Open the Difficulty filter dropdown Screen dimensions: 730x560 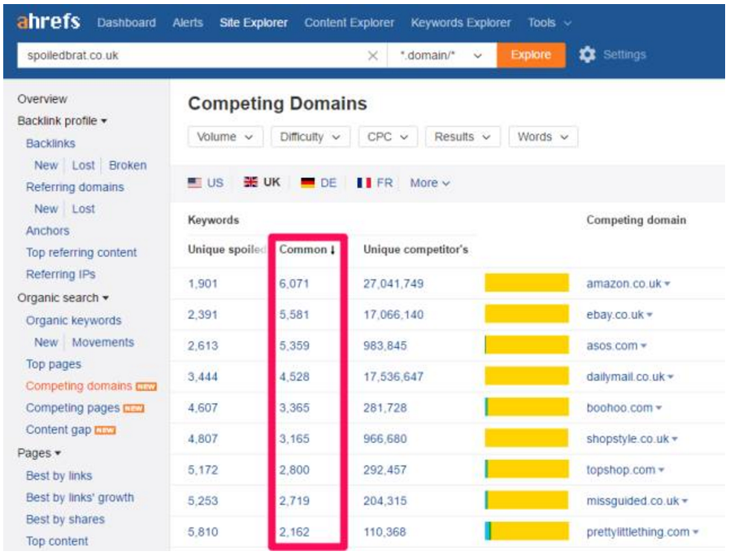coord(311,137)
